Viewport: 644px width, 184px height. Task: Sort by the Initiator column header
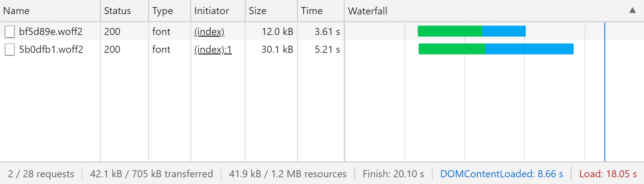coord(211,11)
